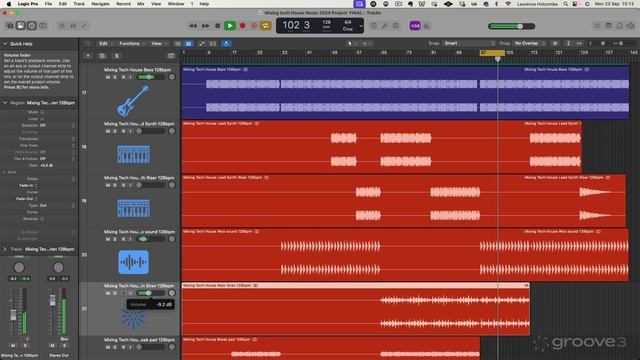
Task: Toggle horizontal auto zoom button
Action: click(x=579, y=43)
